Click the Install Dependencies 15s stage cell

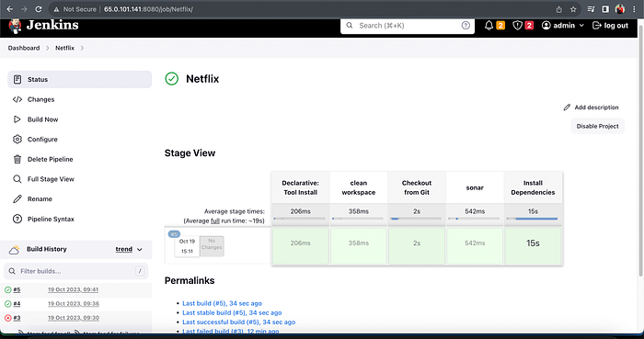click(533, 246)
